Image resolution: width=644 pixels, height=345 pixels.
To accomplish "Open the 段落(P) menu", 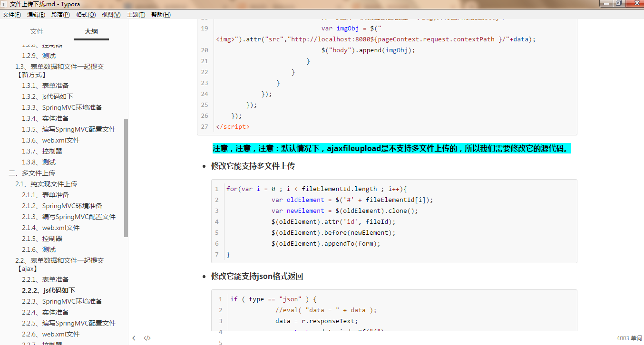I will tap(60, 15).
